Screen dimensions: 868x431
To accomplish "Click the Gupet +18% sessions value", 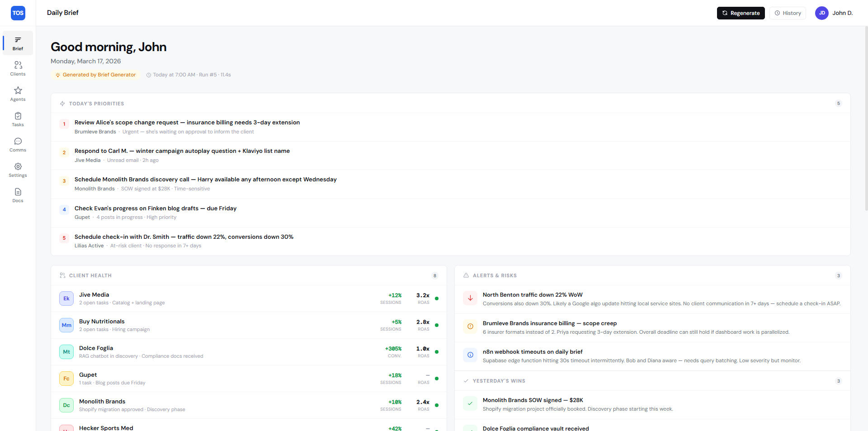I will coord(395,375).
